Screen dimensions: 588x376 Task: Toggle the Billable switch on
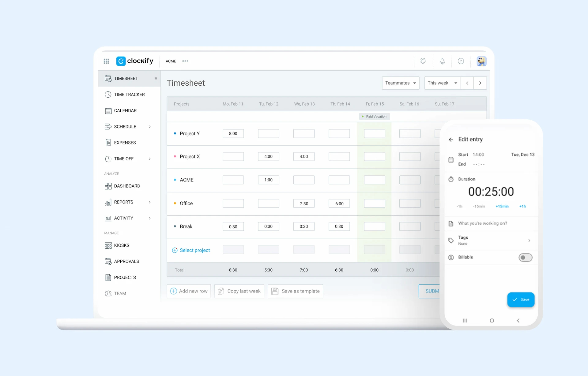pyautogui.click(x=525, y=258)
